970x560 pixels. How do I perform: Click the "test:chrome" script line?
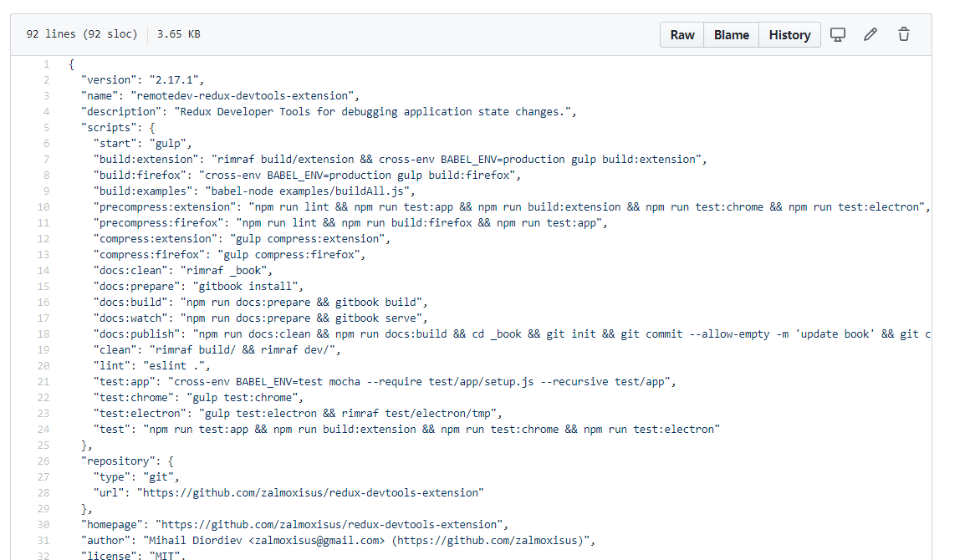[198, 398]
